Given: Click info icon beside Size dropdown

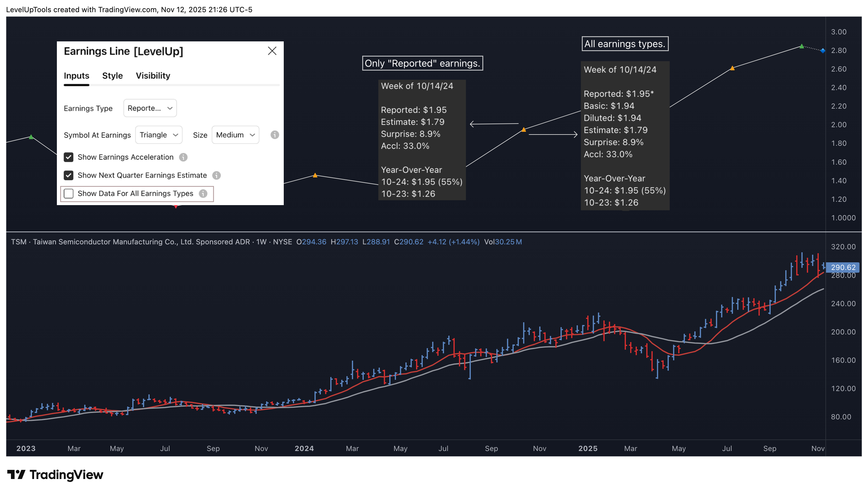Looking at the screenshot, I should (x=275, y=135).
